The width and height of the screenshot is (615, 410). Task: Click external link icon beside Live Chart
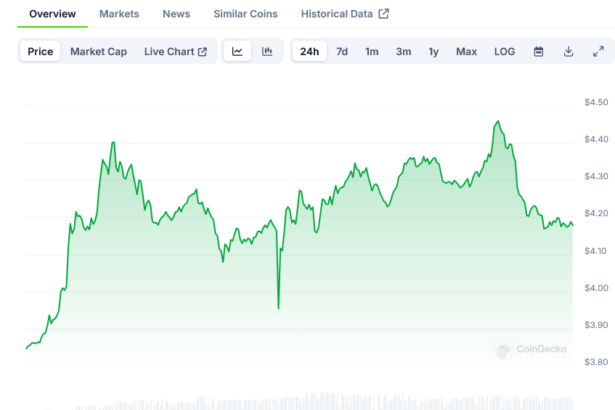pos(202,51)
